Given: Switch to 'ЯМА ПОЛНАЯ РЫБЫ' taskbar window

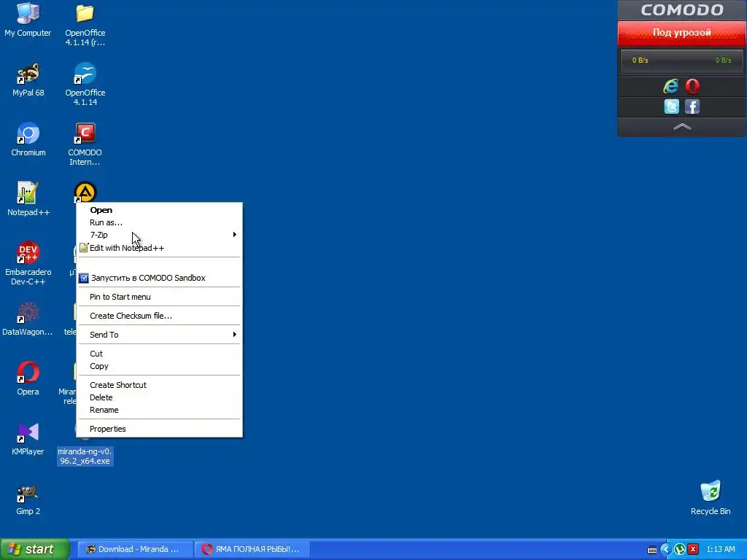Looking at the screenshot, I should (x=252, y=549).
